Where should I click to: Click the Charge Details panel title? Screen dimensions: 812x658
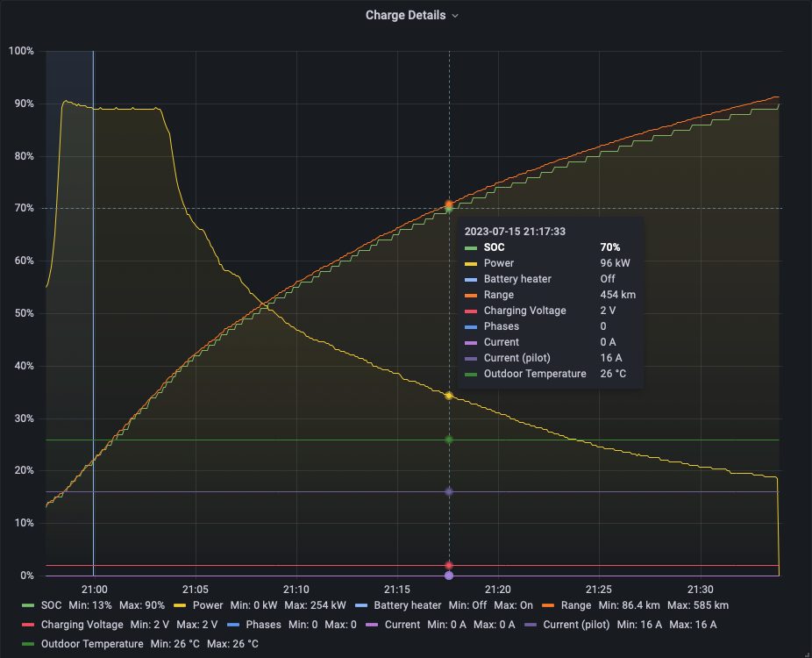(405, 16)
